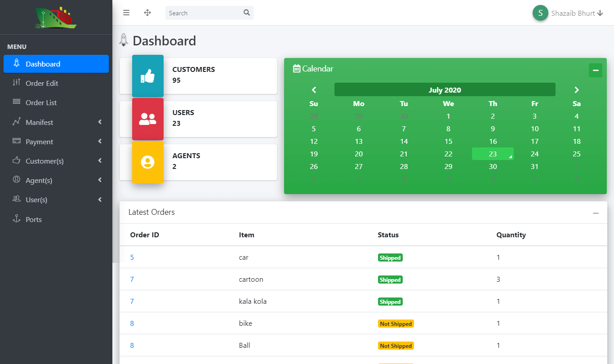The height and width of the screenshot is (364, 614).
Task: Click the ship logo in sidebar
Action: tap(56, 18)
